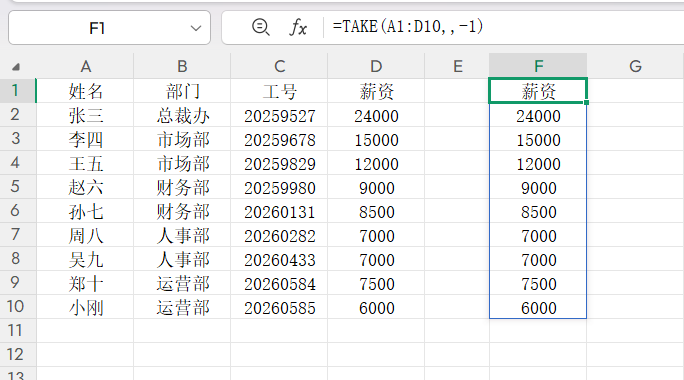Screen dimensions: 684x380
Task: Click the 市场部 cell in row 3
Action: tap(182, 140)
